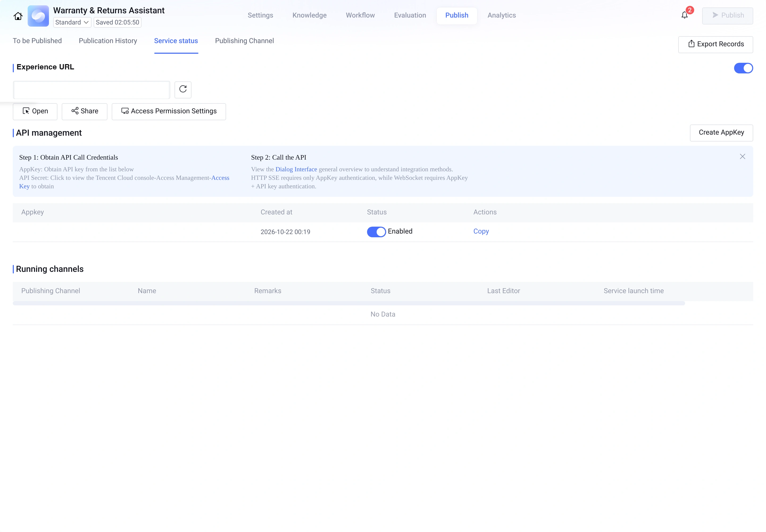Refresh the Experience URL
Viewport: 766px width, 532px height.
click(x=183, y=89)
